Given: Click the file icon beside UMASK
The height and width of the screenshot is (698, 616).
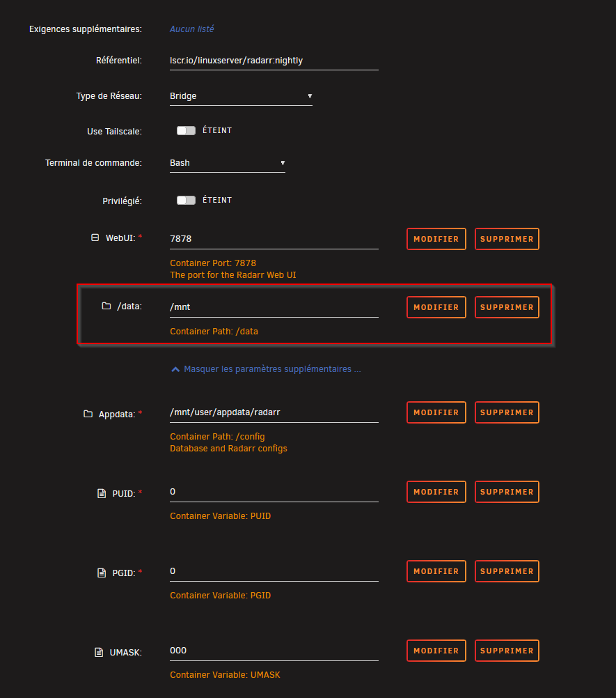Looking at the screenshot, I should click(99, 652).
